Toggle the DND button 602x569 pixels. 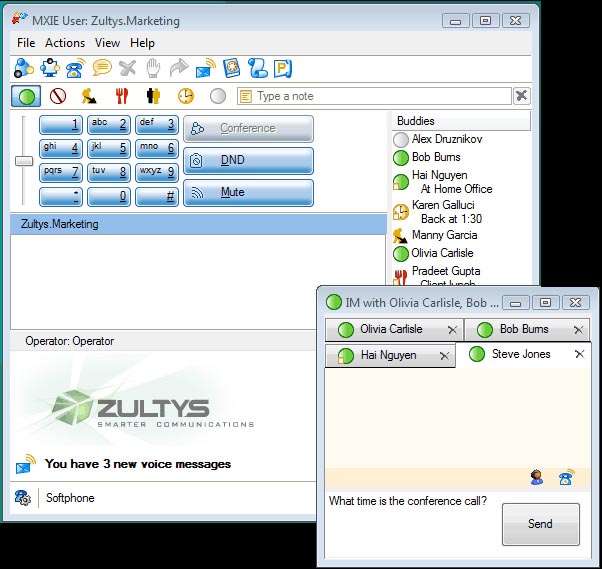click(x=248, y=160)
